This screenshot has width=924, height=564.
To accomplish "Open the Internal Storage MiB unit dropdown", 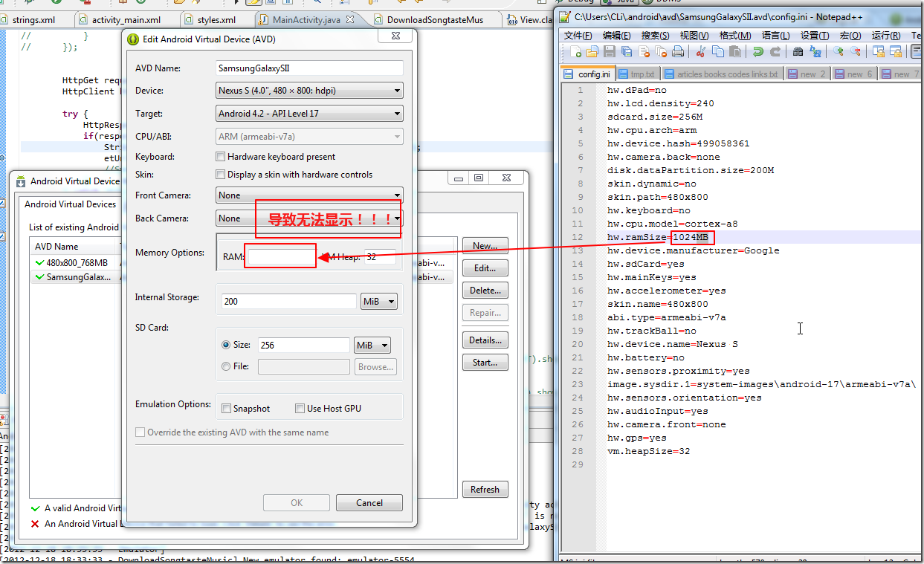I will pyautogui.click(x=379, y=302).
